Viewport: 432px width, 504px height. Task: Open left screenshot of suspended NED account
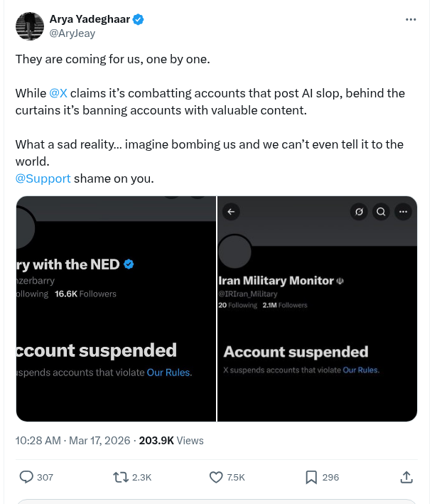[116, 309]
